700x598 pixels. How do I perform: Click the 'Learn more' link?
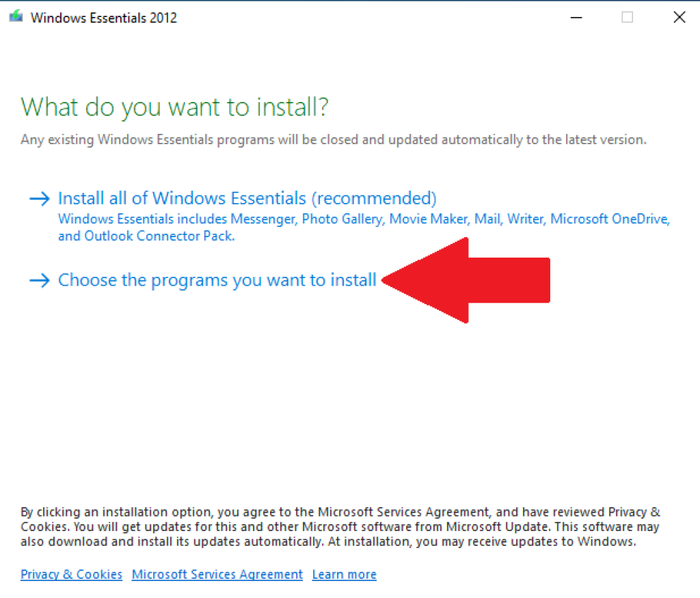(344, 574)
